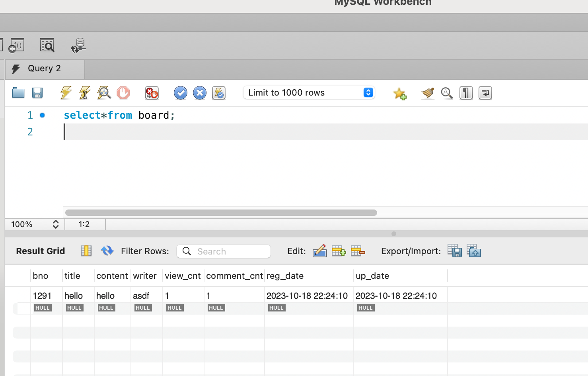Import records from external file icon
Screen dimensions: 588x376
click(474, 251)
